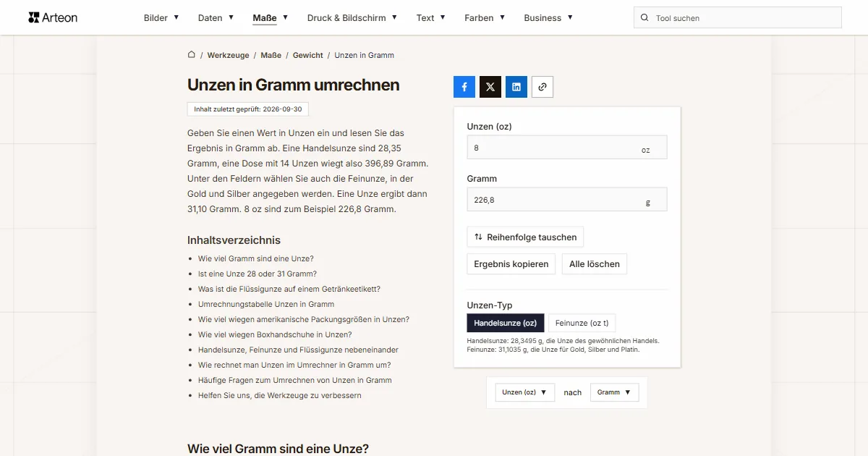Share the page on X
The image size is (868, 456).
(490, 87)
